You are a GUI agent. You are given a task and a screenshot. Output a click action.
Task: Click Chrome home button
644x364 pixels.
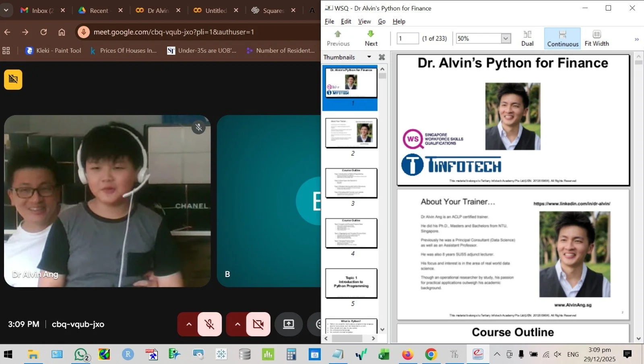click(x=62, y=32)
